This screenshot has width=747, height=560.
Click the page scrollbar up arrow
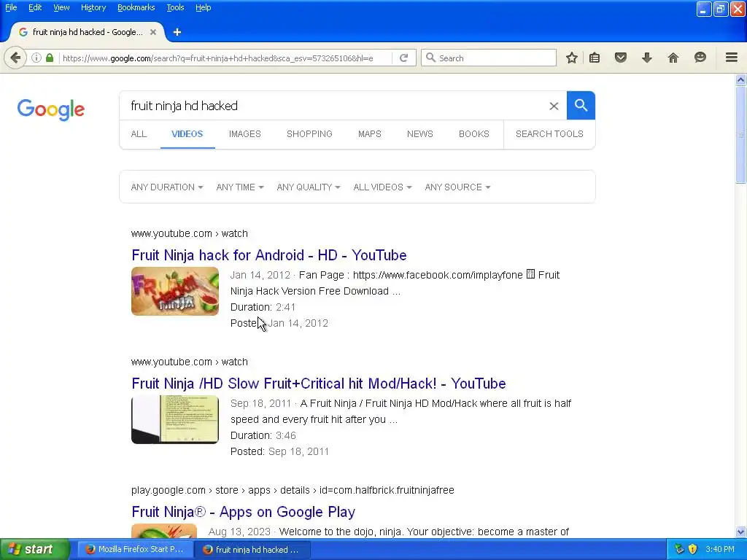(x=740, y=80)
